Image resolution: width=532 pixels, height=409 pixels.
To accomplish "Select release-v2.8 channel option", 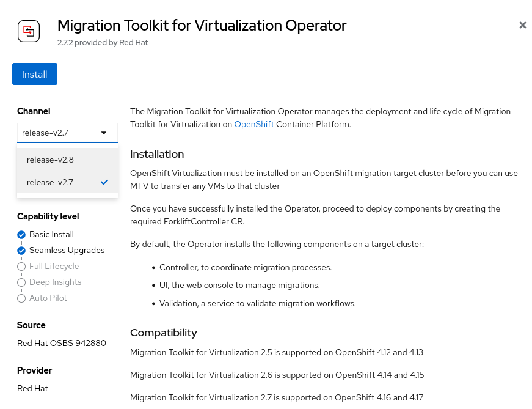I will coord(50,160).
